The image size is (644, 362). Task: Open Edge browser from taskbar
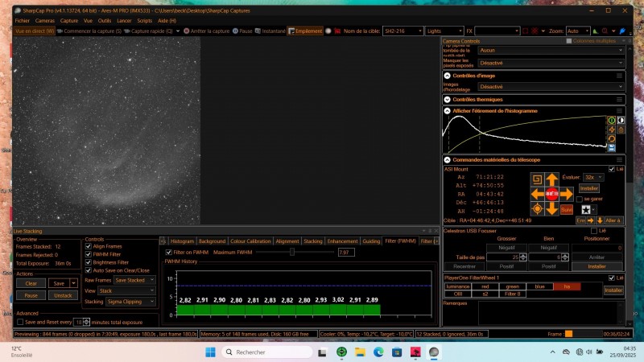click(378, 352)
